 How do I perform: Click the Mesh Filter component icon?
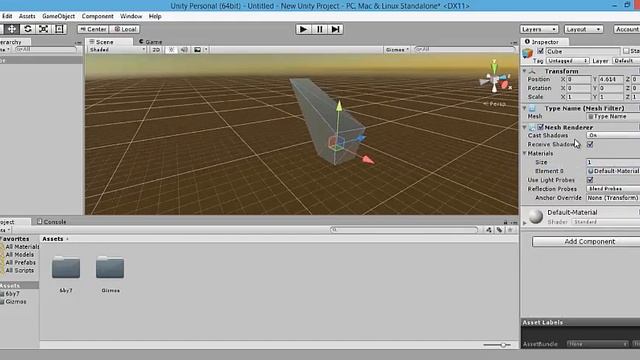coord(532,109)
